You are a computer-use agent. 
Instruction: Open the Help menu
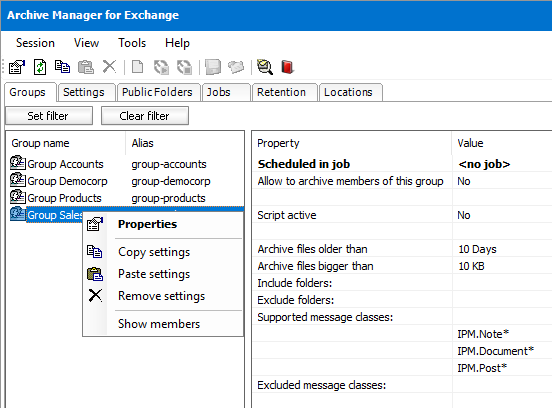[x=177, y=43]
